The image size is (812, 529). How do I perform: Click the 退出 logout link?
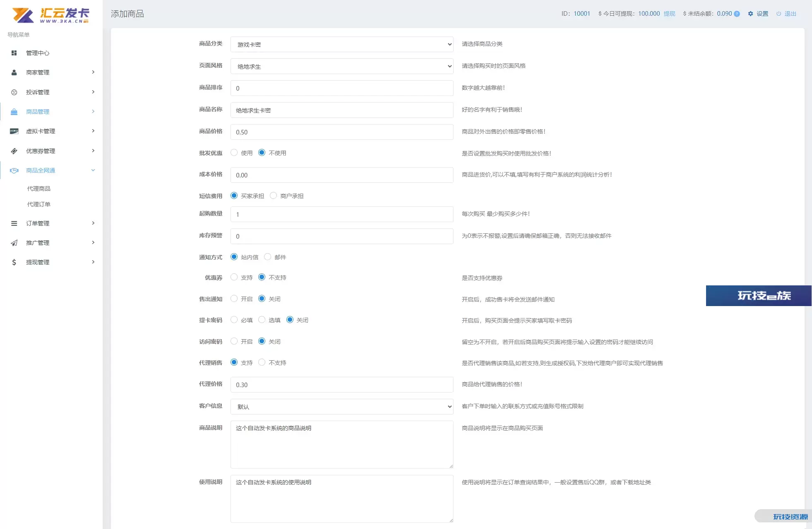point(790,14)
